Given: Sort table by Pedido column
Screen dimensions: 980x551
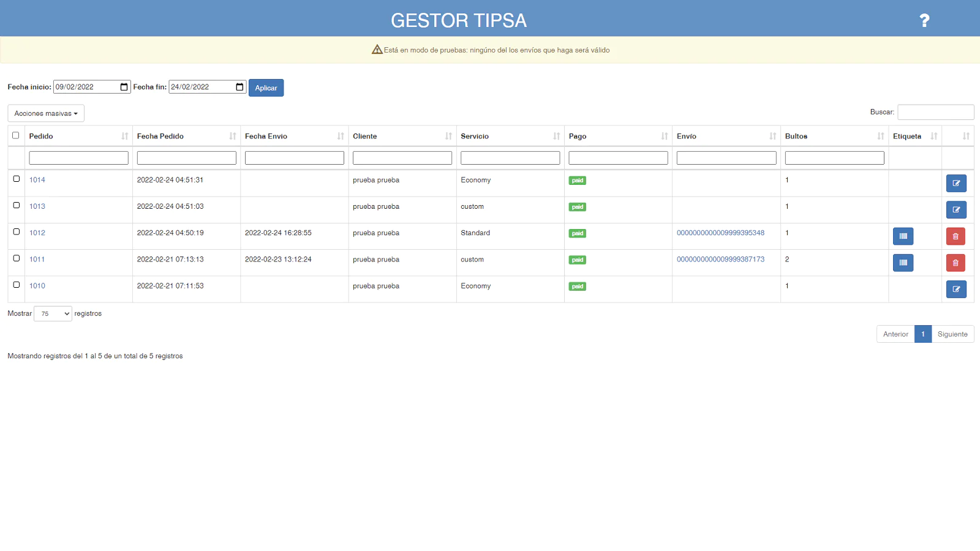Looking at the screenshot, I should 125,136.
